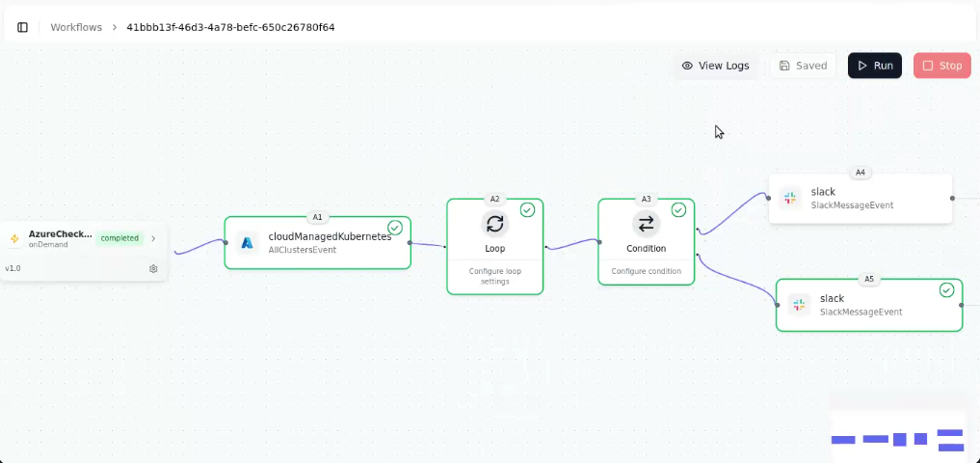
Task: Click Slack logo in A5 node
Action: 799,305
